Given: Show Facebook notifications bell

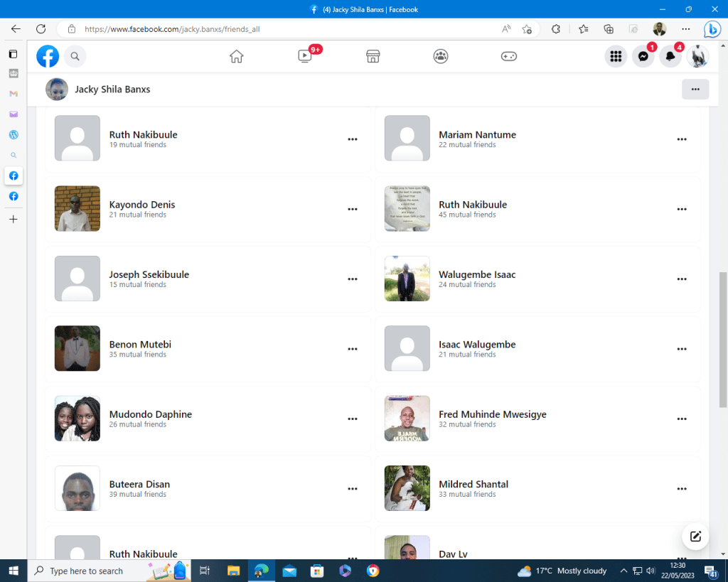Looking at the screenshot, I should pyautogui.click(x=670, y=56).
